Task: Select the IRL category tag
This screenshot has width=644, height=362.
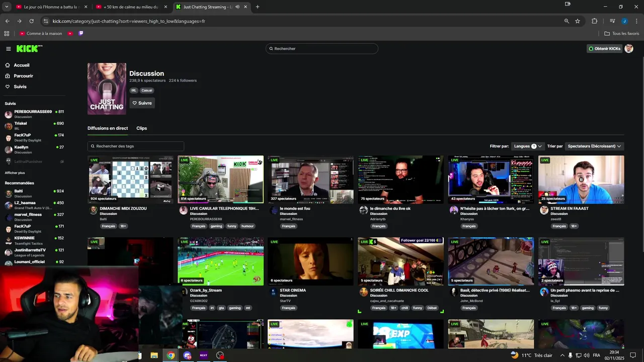Action: click(x=134, y=90)
